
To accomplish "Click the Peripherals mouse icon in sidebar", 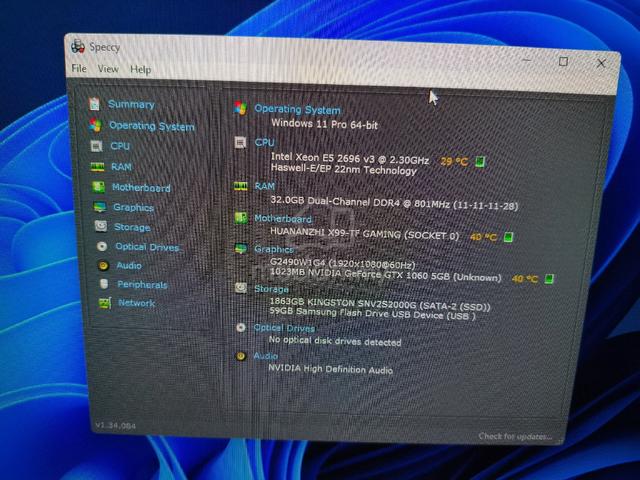I will click(104, 284).
